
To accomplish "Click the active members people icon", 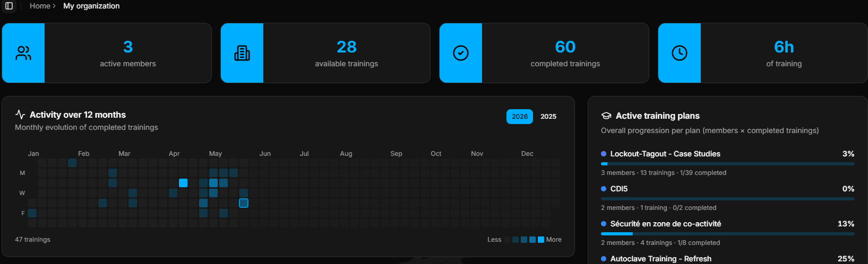I will point(23,53).
